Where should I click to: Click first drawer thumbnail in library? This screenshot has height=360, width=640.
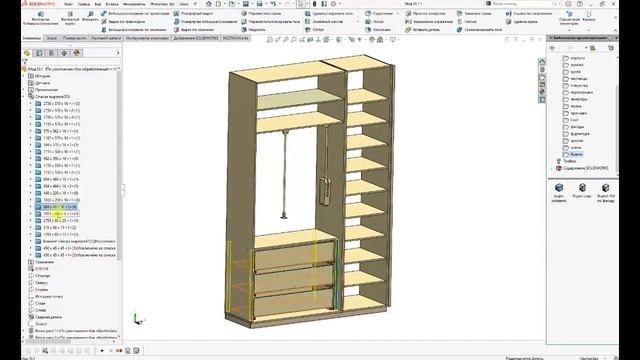click(x=559, y=192)
